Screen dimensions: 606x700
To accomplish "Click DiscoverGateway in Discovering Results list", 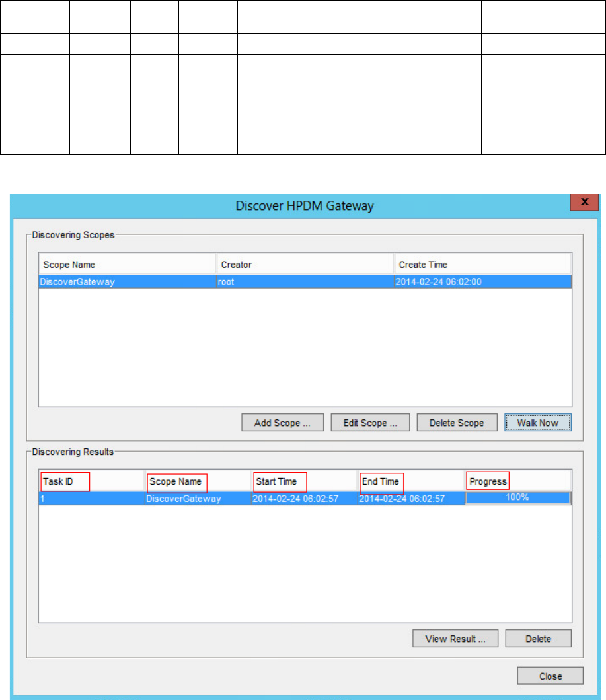I will click(198, 499).
